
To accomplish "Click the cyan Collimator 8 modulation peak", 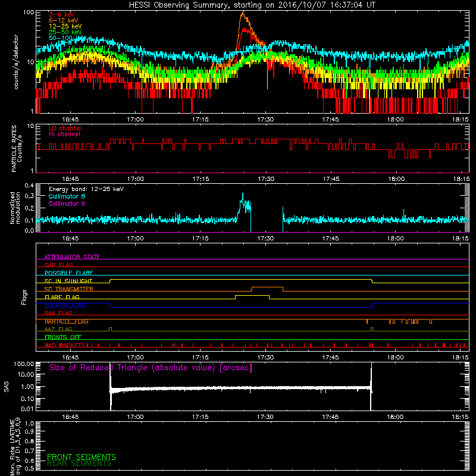I will (x=243, y=195).
